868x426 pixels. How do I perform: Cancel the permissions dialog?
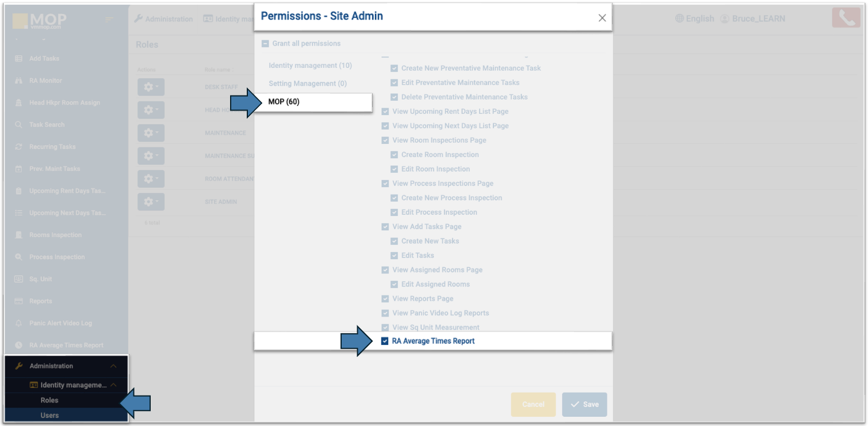point(533,404)
